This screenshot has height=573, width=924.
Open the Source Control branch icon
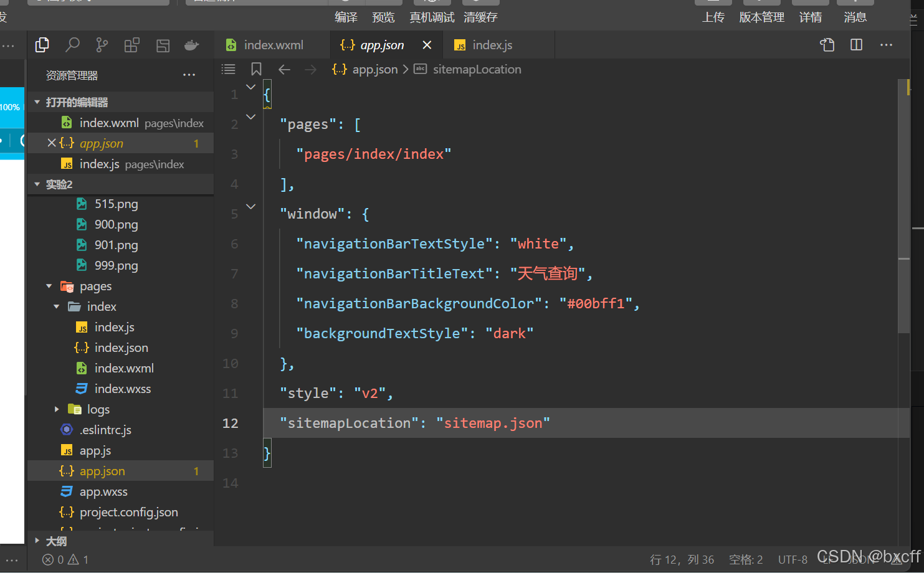click(102, 45)
